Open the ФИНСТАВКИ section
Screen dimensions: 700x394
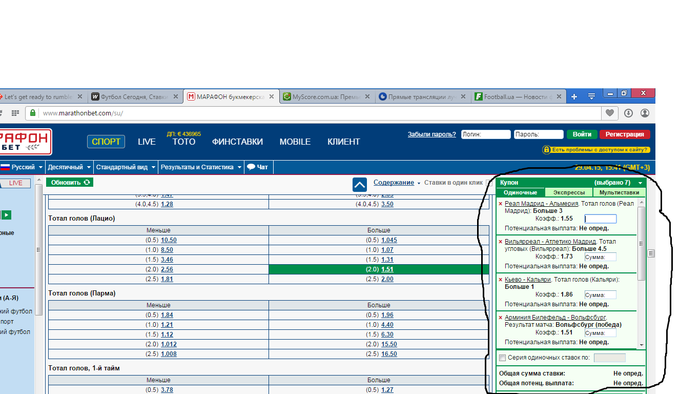[x=237, y=142]
